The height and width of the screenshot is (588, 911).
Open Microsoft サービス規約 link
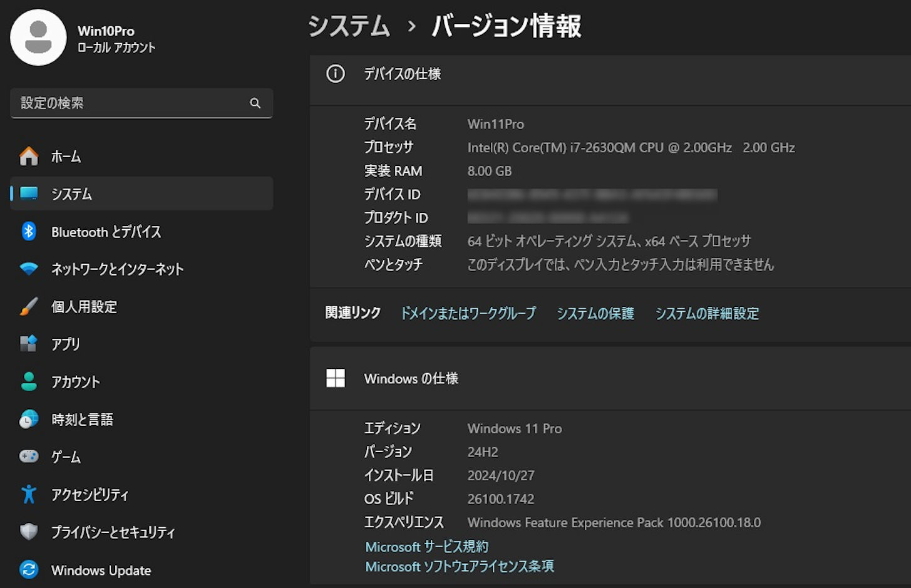pyautogui.click(x=426, y=547)
